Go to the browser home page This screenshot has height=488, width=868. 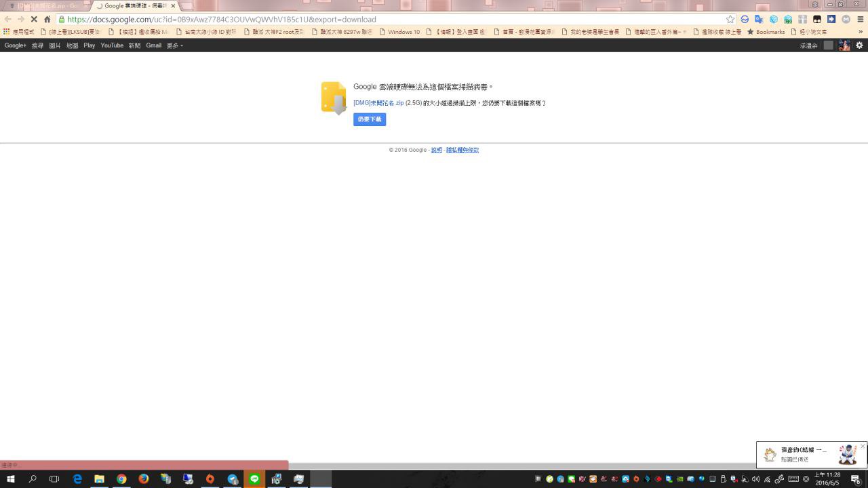(47, 19)
